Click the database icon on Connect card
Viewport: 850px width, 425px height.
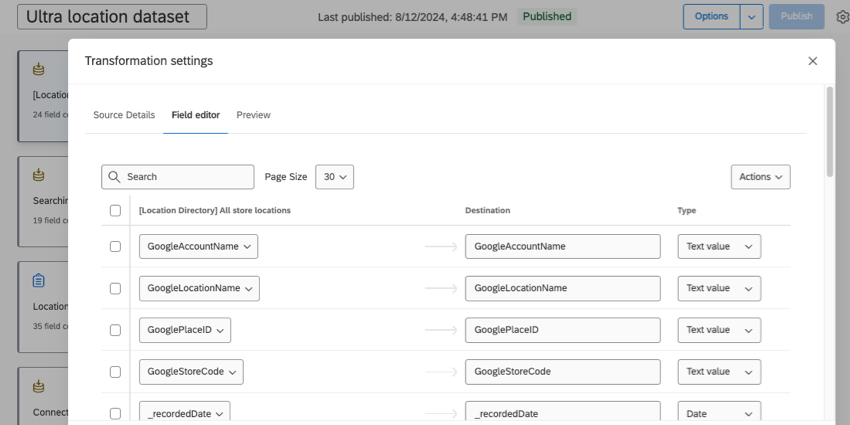[x=38, y=387]
